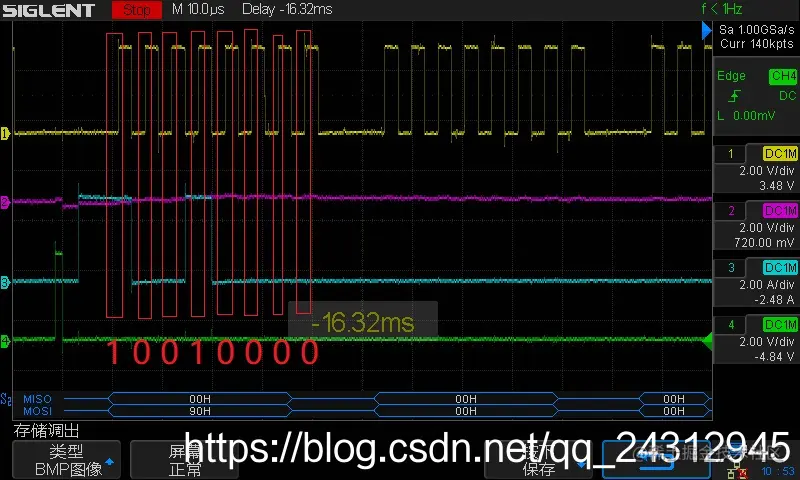The width and height of the screenshot is (800, 480).
Task: Click the rising edge slope icon
Action: (x=734, y=96)
